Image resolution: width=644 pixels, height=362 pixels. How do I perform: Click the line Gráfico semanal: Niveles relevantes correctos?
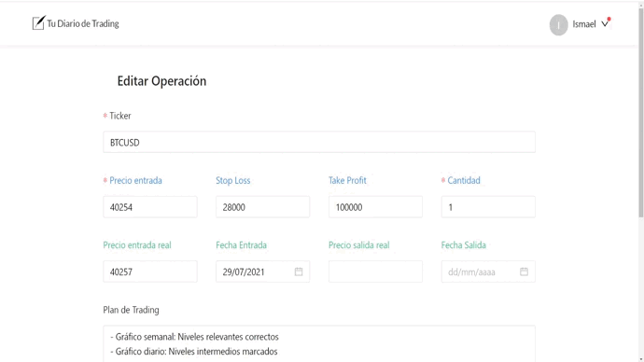[x=195, y=337]
